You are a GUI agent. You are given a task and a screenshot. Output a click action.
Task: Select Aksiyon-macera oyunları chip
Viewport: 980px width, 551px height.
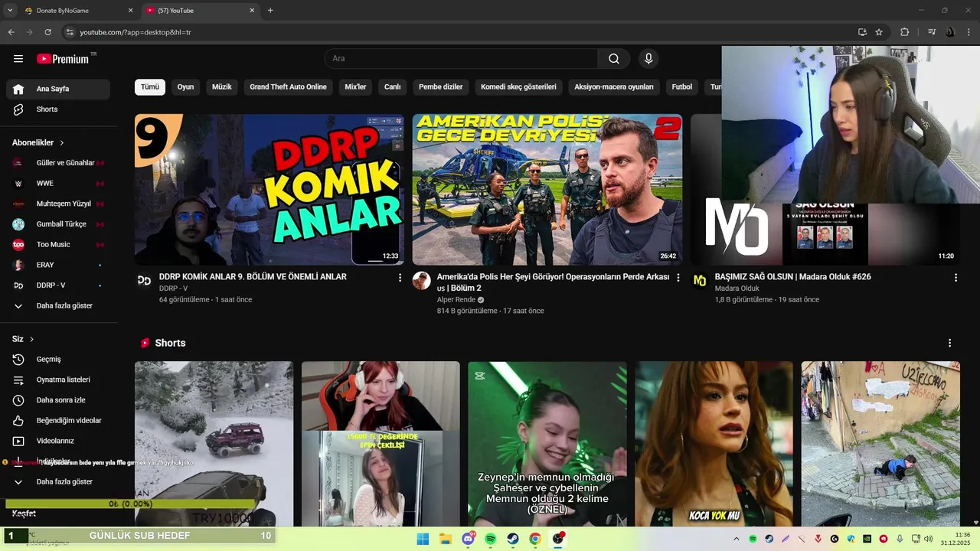[x=614, y=87]
